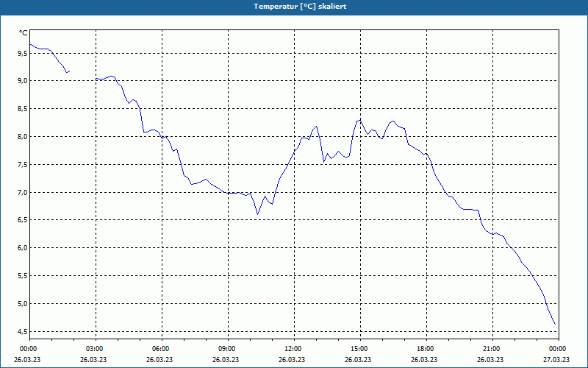Click the 03:00 time label
588x368 pixels.
pyautogui.click(x=96, y=349)
